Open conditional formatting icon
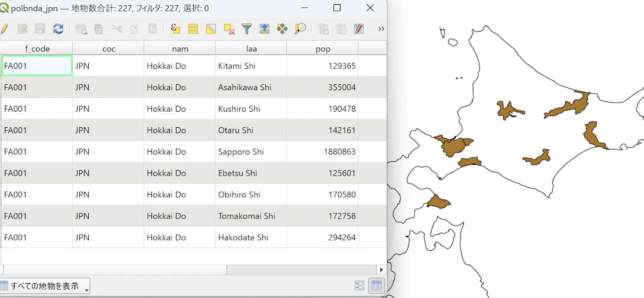The width and height of the screenshot is (644, 298). (x=358, y=29)
